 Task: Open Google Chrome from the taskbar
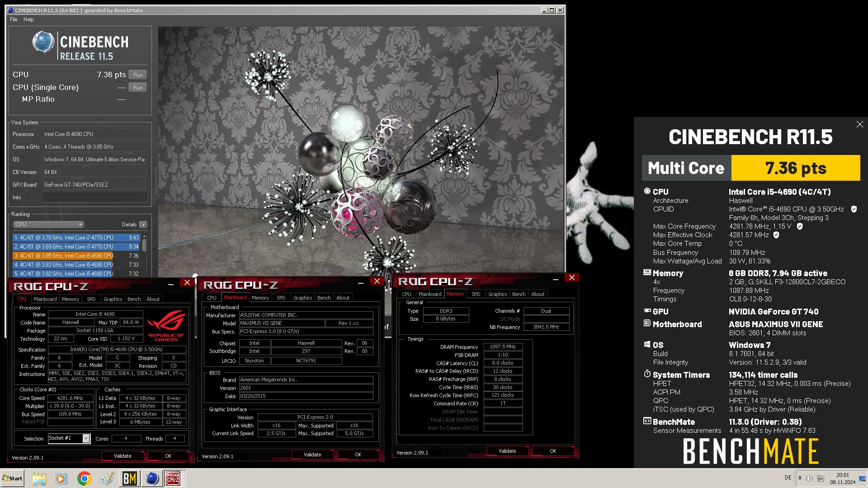(x=84, y=479)
